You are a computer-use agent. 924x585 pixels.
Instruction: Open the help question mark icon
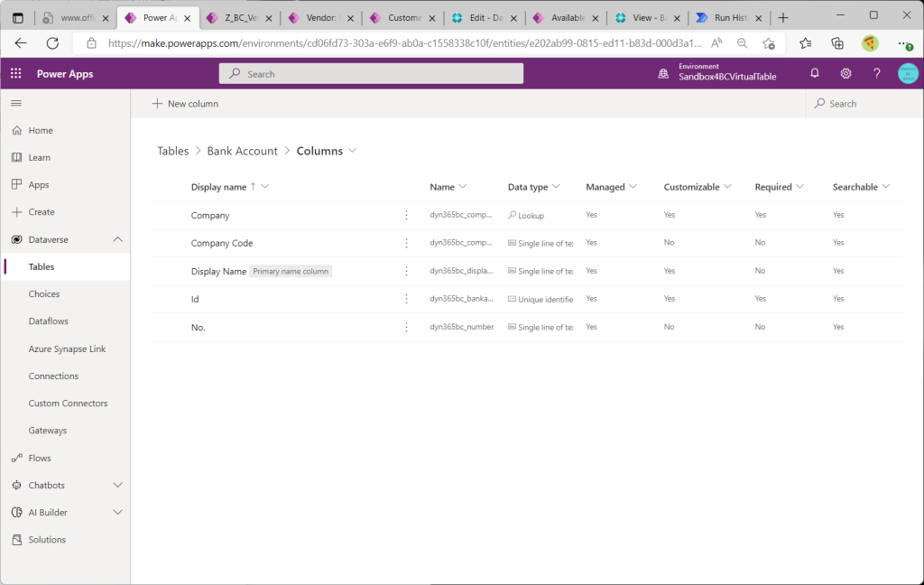[877, 74]
